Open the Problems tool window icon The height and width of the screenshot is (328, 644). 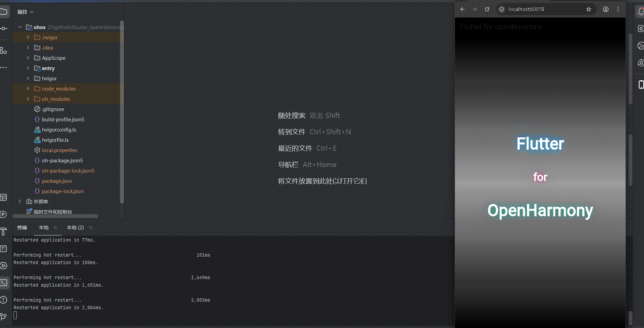tap(3, 300)
